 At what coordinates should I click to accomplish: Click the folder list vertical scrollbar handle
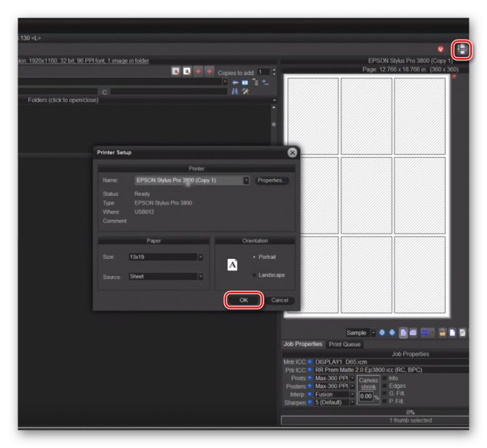[x=273, y=124]
